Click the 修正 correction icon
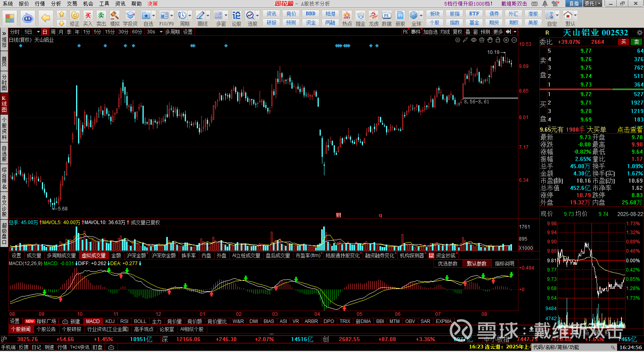The height and width of the screenshot is (352, 644). [x=75, y=19]
